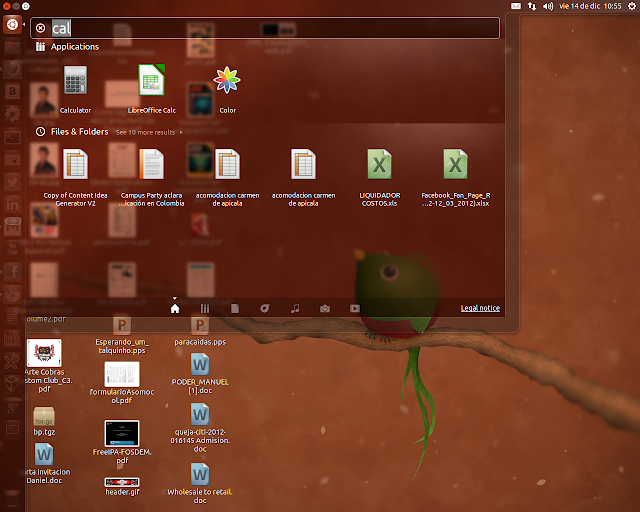Screen dimensions: 640x512
Task: Click the Dash search field containing 'cal'
Action: point(265,28)
